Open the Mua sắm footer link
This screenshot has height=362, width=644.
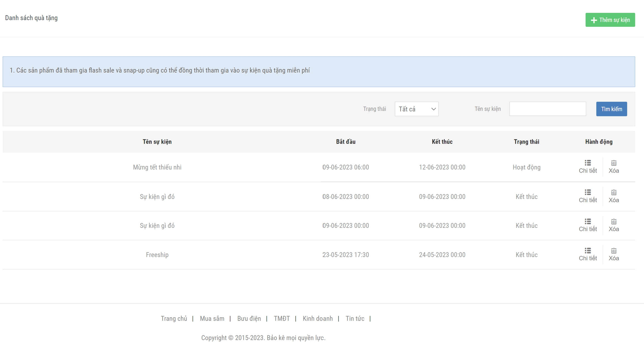212,319
